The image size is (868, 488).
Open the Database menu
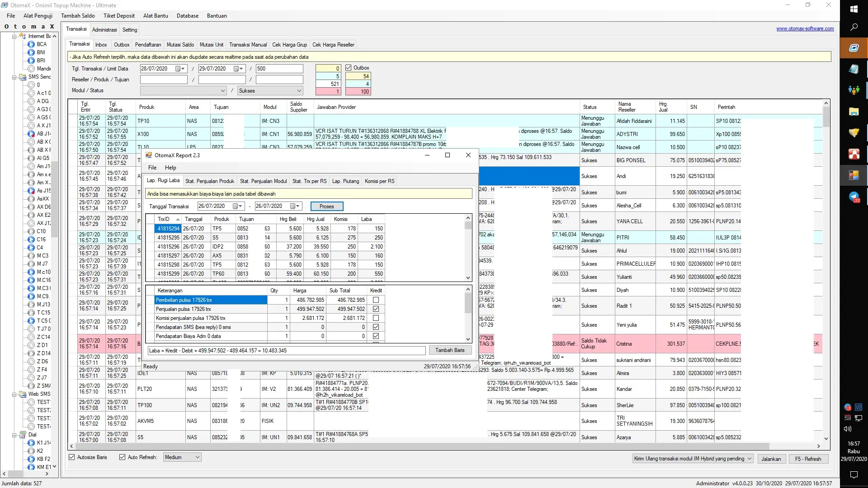click(188, 16)
